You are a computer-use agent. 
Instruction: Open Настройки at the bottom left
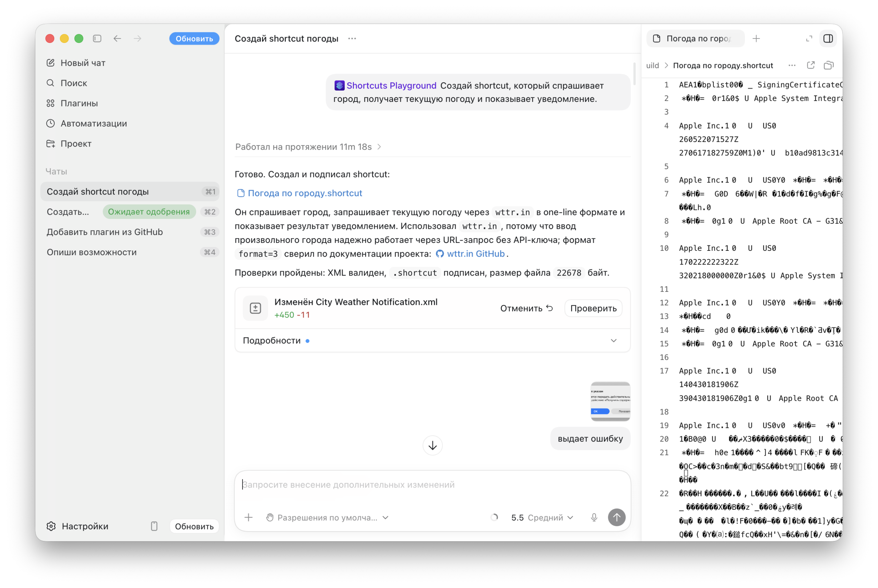(x=78, y=527)
